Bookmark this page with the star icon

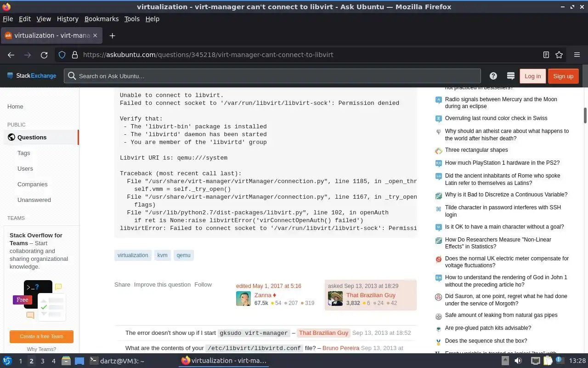[x=559, y=55]
